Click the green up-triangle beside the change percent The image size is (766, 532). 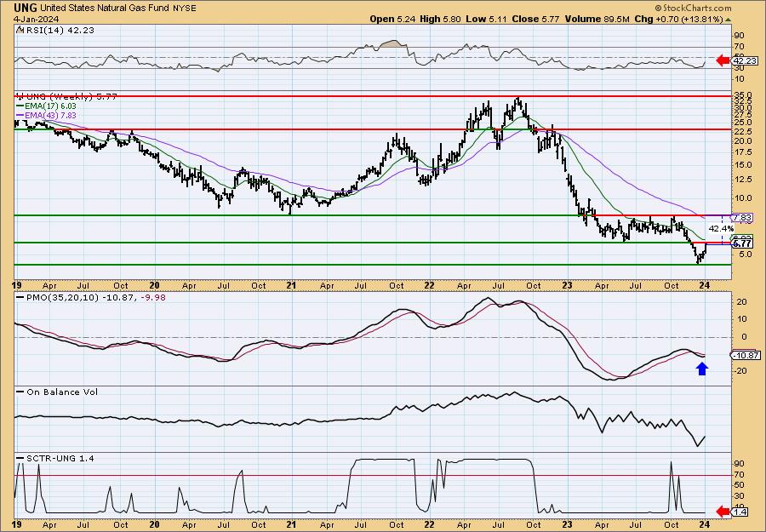coord(728,20)
